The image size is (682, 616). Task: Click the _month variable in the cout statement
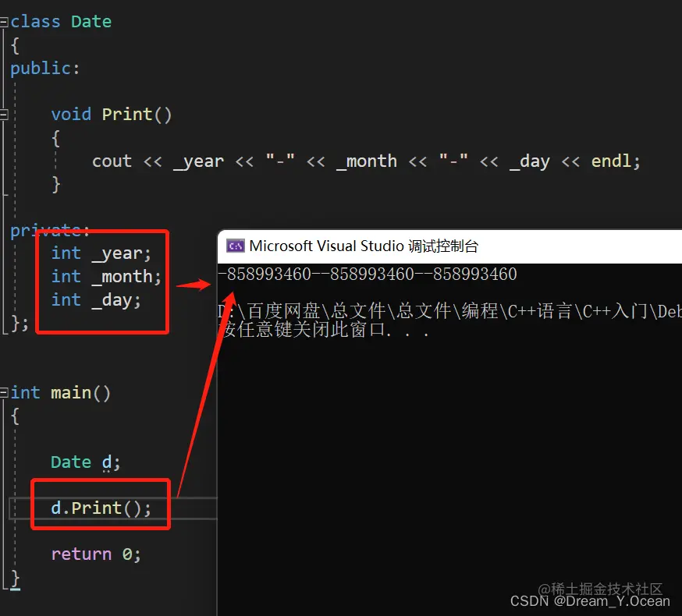click(x=367, y=161)
